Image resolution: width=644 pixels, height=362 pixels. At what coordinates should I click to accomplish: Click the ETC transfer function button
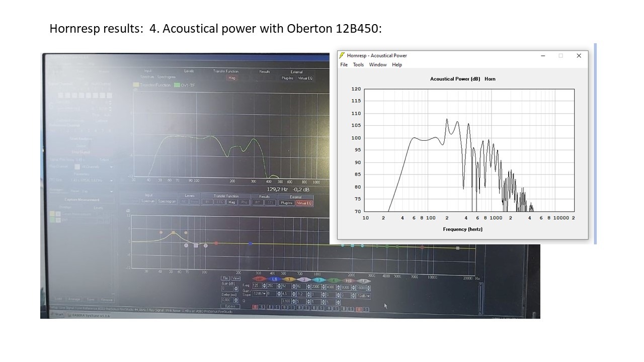tap(219, 202)
